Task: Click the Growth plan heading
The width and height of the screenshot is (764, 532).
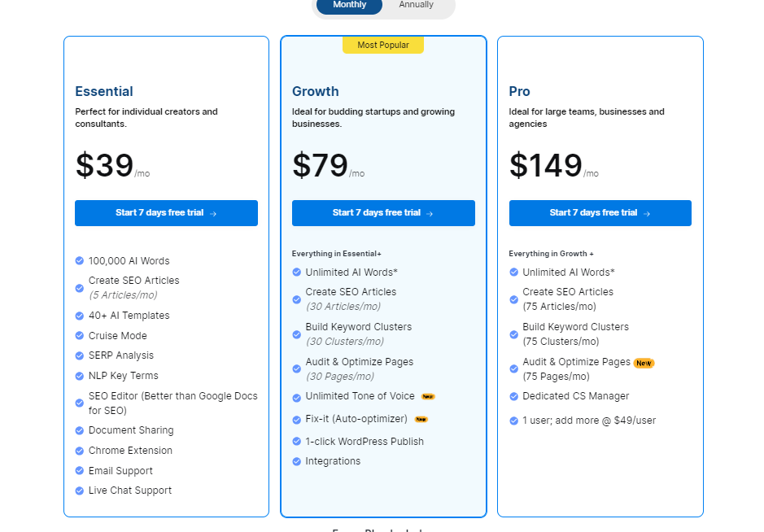Action: 315,92
